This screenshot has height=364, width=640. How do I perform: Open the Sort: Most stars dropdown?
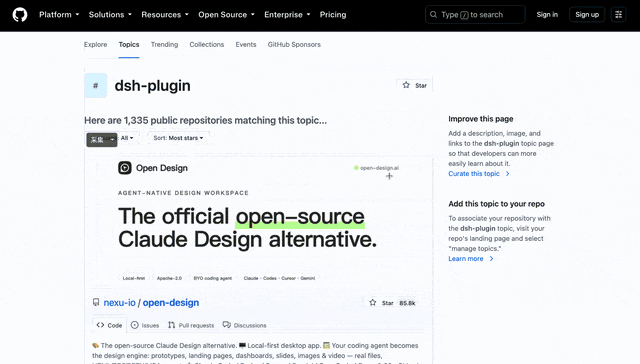click(x=178, y=138)
